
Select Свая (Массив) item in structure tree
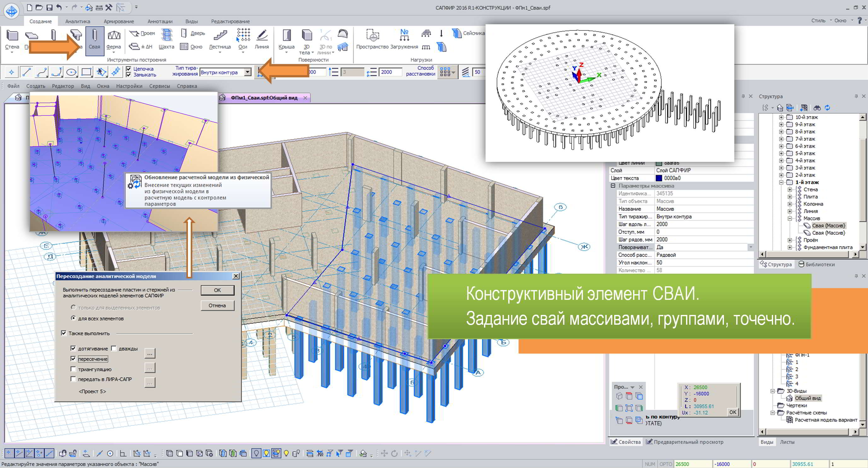(828, 225)
